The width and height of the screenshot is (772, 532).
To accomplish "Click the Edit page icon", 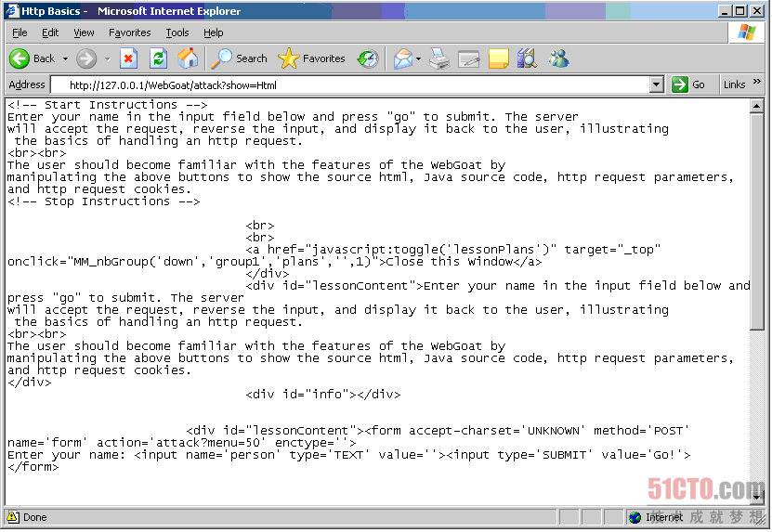I will pos(468,59).
